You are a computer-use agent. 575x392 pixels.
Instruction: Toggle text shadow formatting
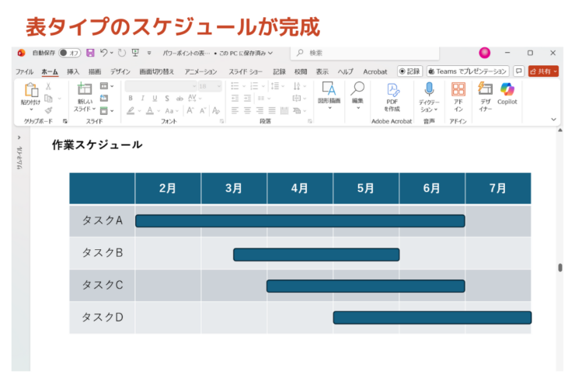tap(167, 98)
